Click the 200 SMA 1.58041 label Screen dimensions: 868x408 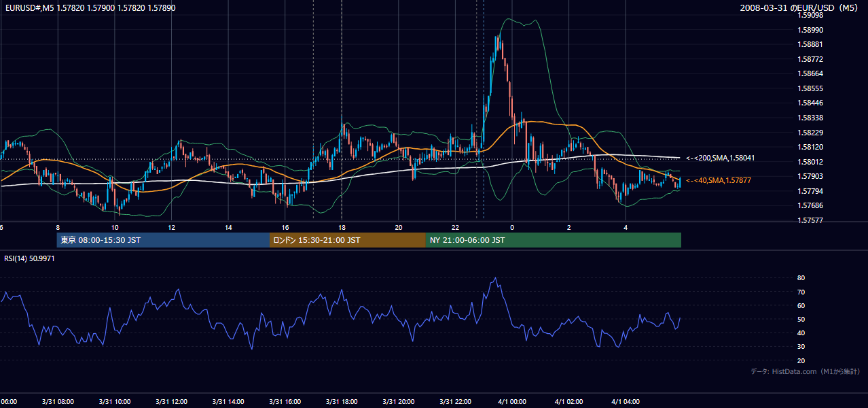(x=720, y=158)
